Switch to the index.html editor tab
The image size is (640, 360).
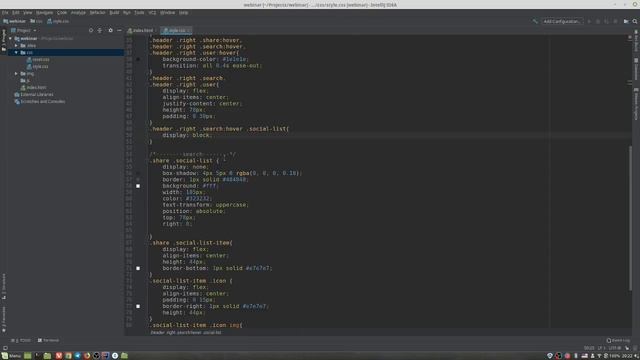141,31
